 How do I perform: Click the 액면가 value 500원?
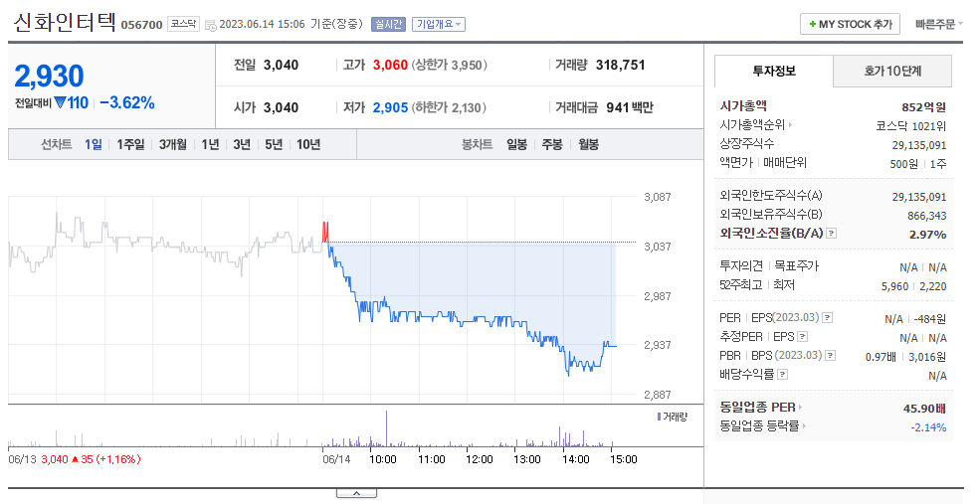(x=903, y=164)
